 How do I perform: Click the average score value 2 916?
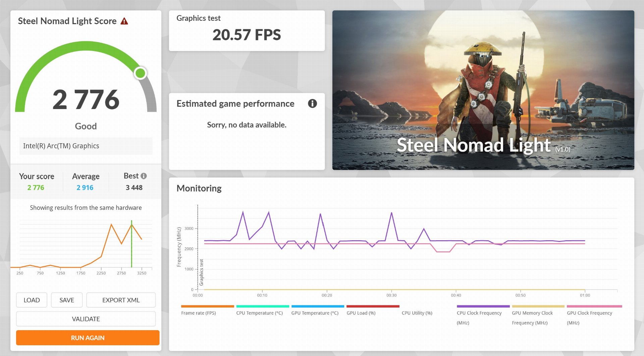85,188
